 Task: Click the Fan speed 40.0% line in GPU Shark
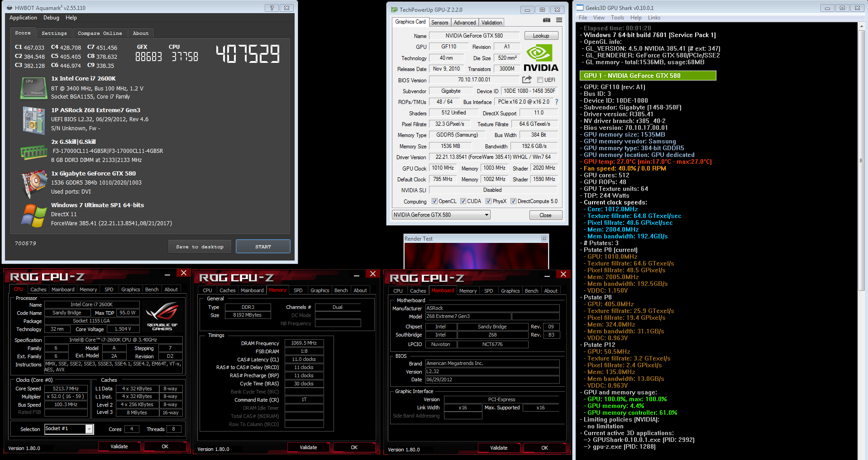click(625, 168)
